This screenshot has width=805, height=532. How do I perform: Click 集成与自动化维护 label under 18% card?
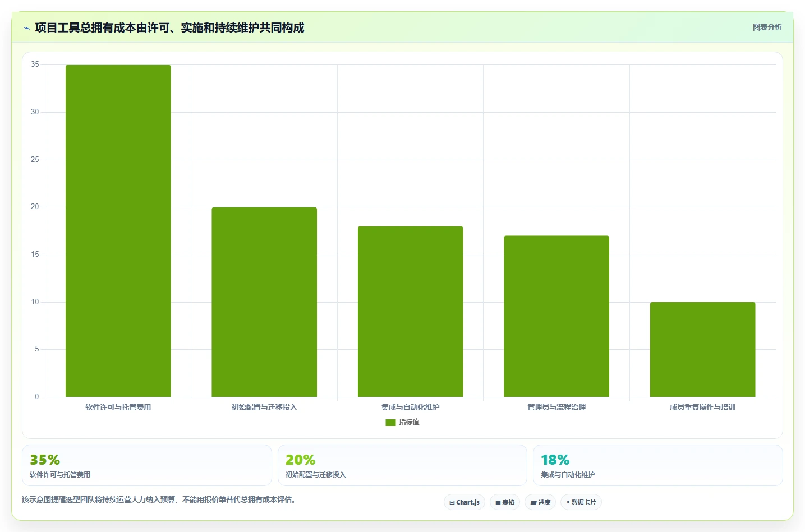pyautogui.click(x=568, y=474)
